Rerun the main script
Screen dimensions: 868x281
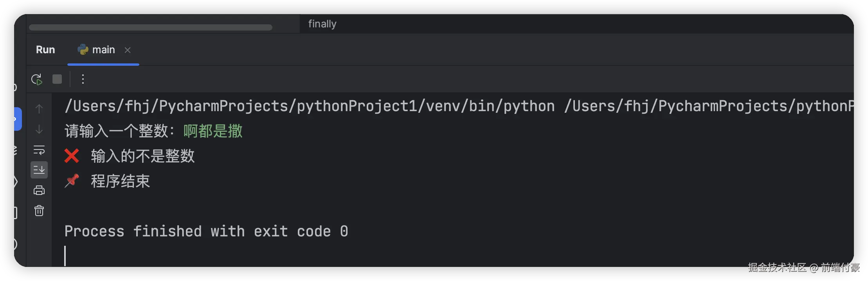click(x=36, y=79)
